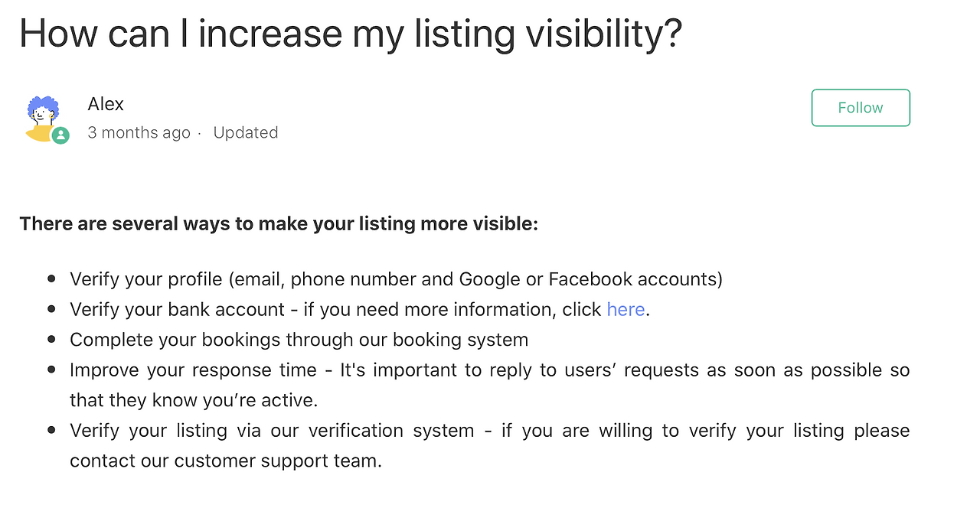Screen dimensions: 980x508
Task: Click Alex's cartoon avatar picture
Action: [43, 116]
